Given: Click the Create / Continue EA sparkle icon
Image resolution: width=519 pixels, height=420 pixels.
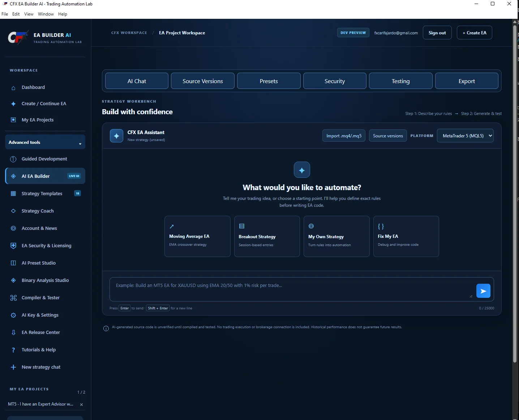Looking at the screenshot, I should click(13, 104).
